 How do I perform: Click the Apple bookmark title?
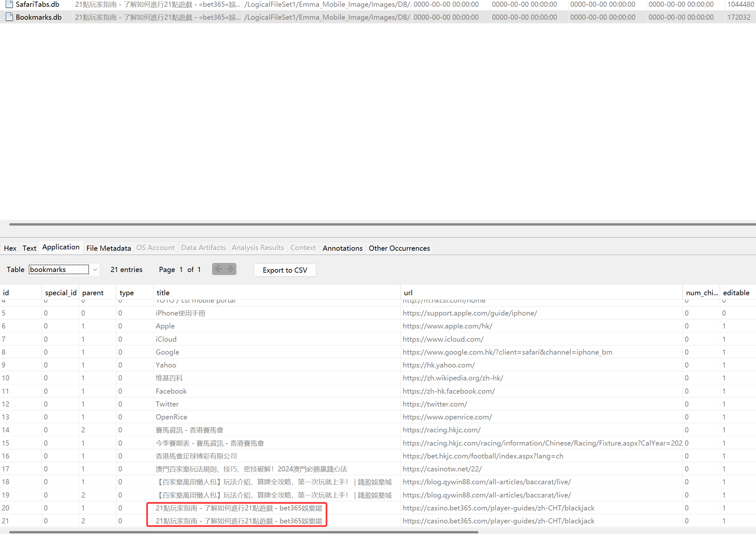(x=165, y=326)
